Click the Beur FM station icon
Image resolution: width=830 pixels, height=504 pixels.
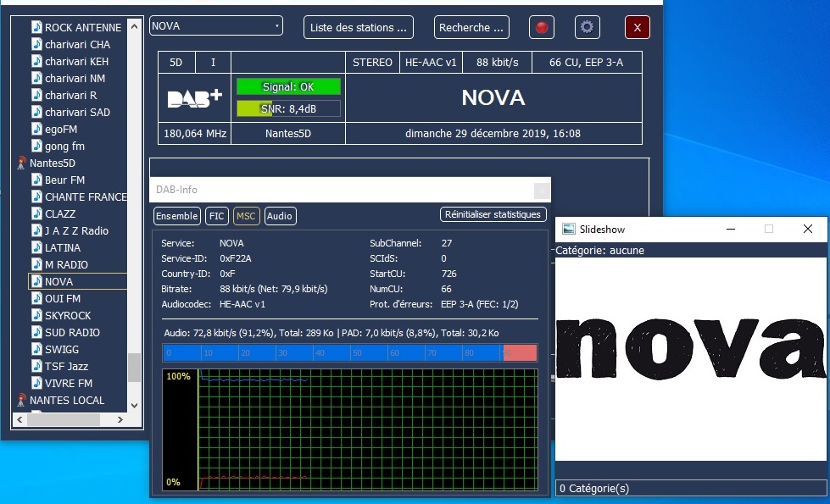36,180
